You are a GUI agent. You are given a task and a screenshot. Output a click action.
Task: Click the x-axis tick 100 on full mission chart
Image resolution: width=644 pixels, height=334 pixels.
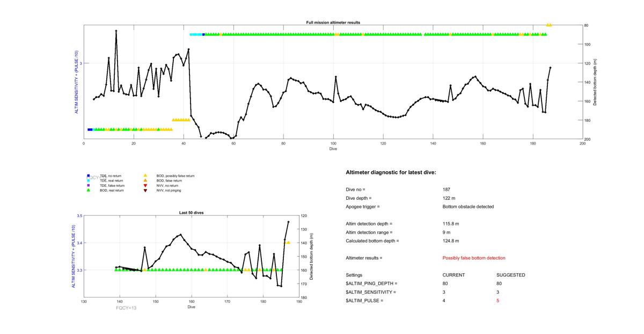coord(333,143)
